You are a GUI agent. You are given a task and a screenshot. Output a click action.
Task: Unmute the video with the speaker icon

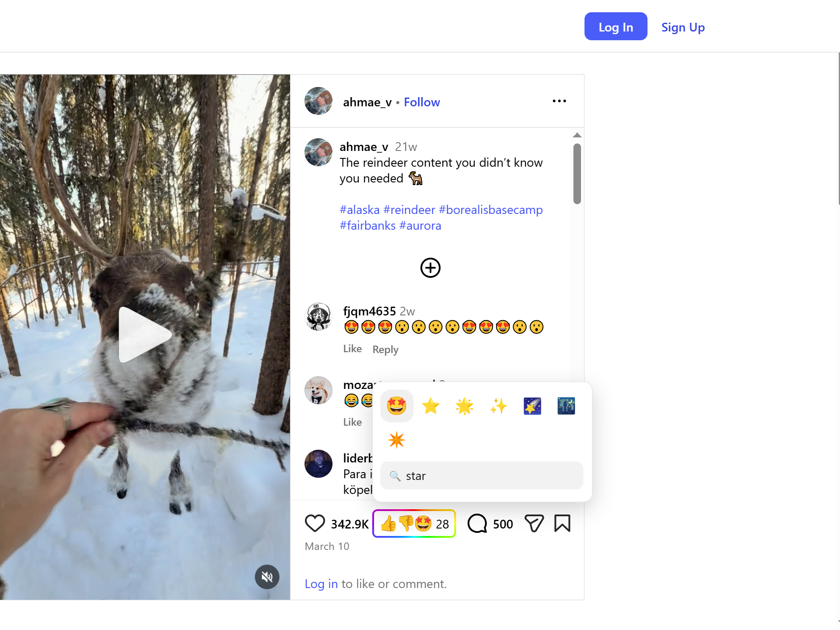[x=267, y=577]
